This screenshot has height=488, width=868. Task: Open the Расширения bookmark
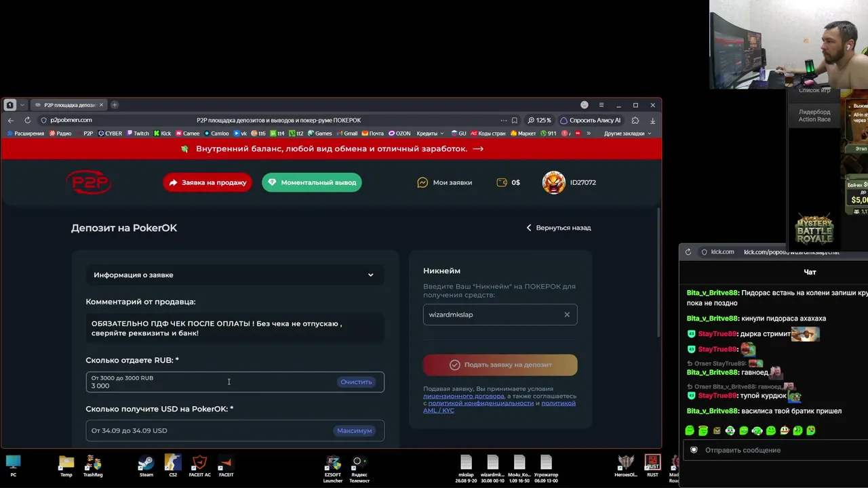pyautogui.click(x=25, y=134)
